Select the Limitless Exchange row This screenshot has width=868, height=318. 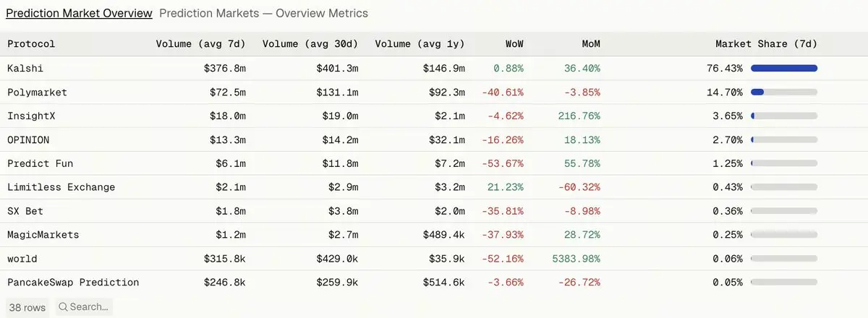(434, 187)
